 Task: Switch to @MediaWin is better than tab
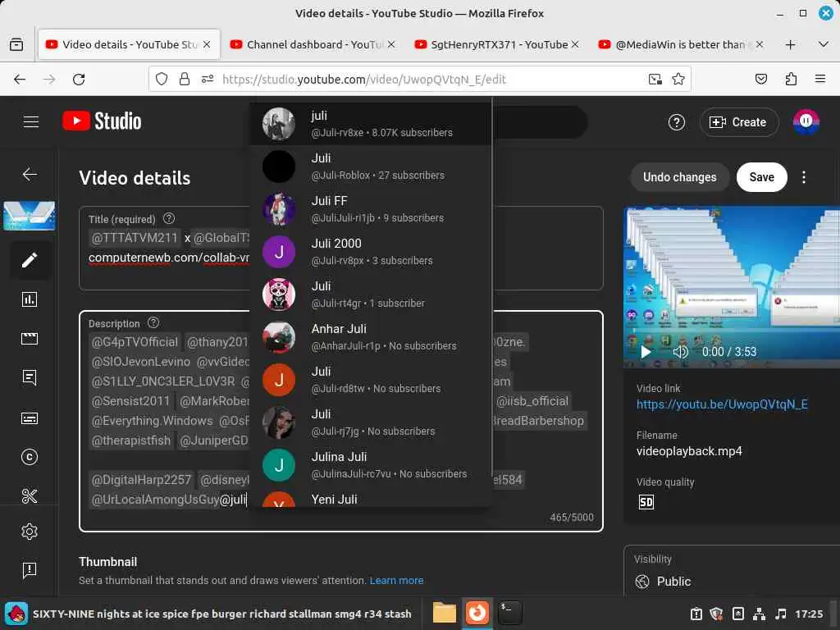pyautogui.click(x=682, y=44)
